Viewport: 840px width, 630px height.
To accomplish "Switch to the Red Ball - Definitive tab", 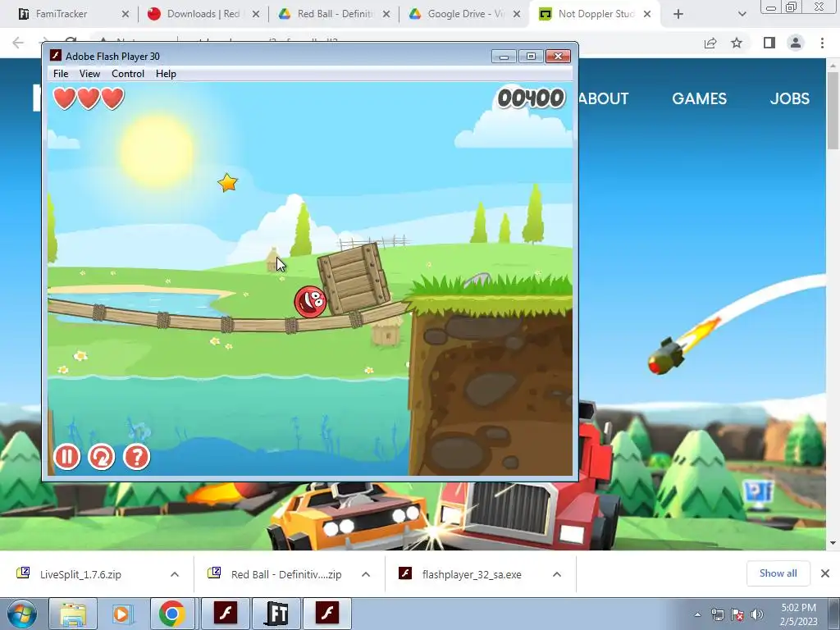I will [336, 14].
